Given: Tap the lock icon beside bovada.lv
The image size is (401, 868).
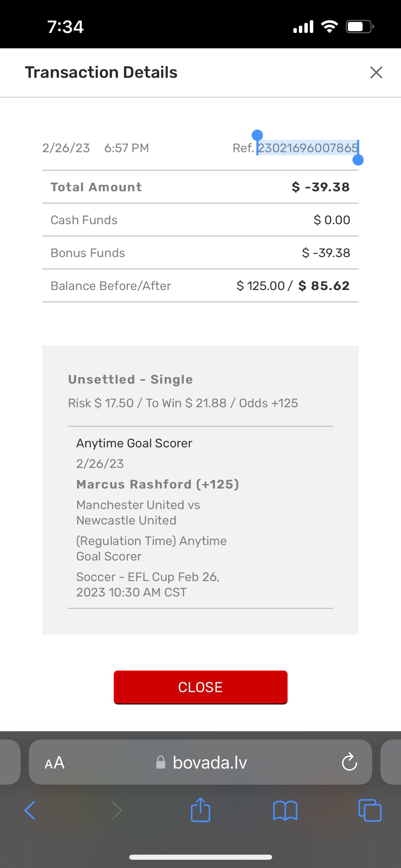Looking at the screenshot, I should 160,762.
